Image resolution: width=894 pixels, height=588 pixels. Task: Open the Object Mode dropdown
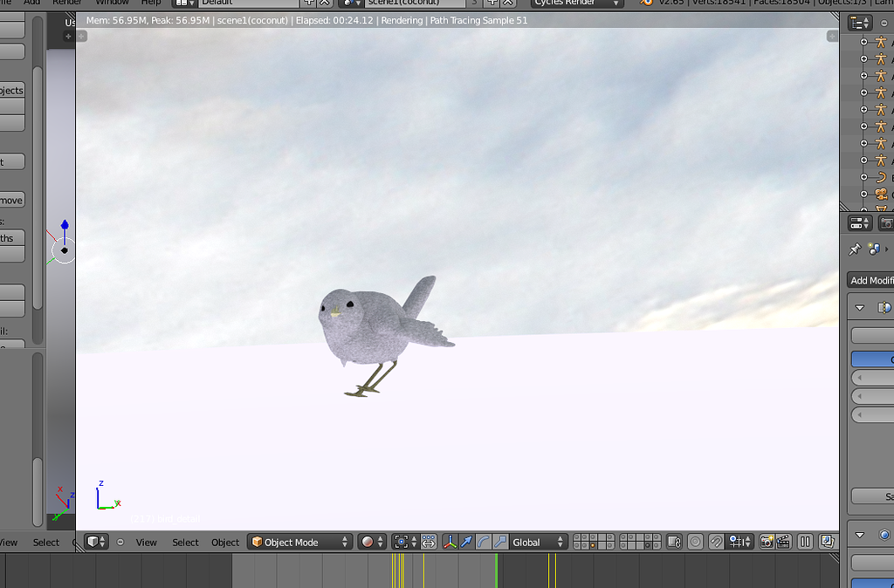[300, 542]
